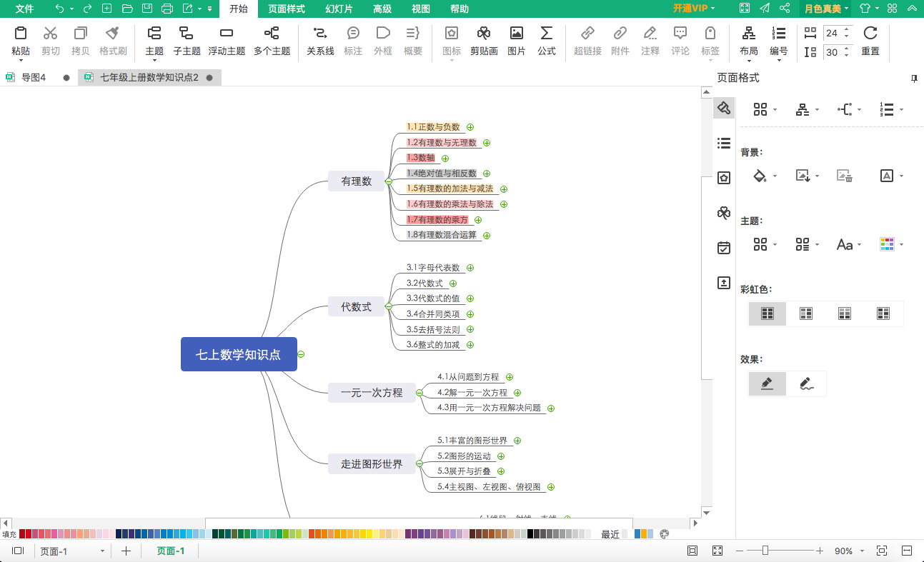924x562 pixels.
Task: Select the straight line effect style
Action: tap(767, 383)
